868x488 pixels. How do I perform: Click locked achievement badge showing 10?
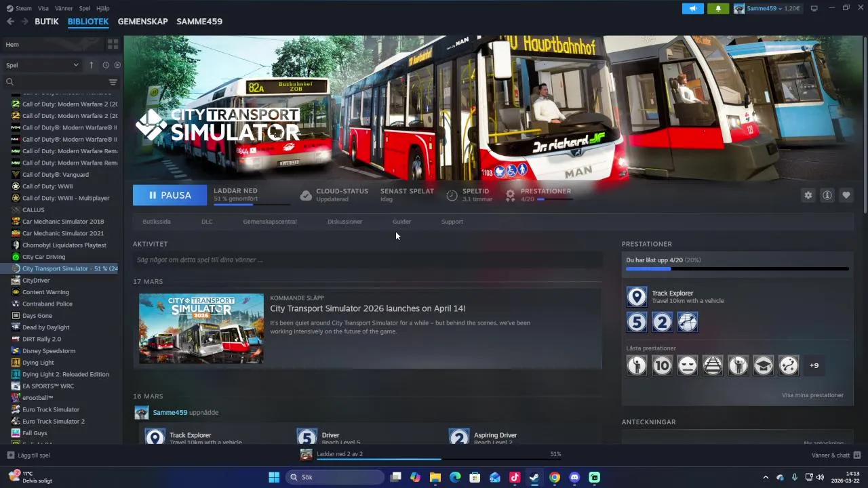click(x=662, y=365)
